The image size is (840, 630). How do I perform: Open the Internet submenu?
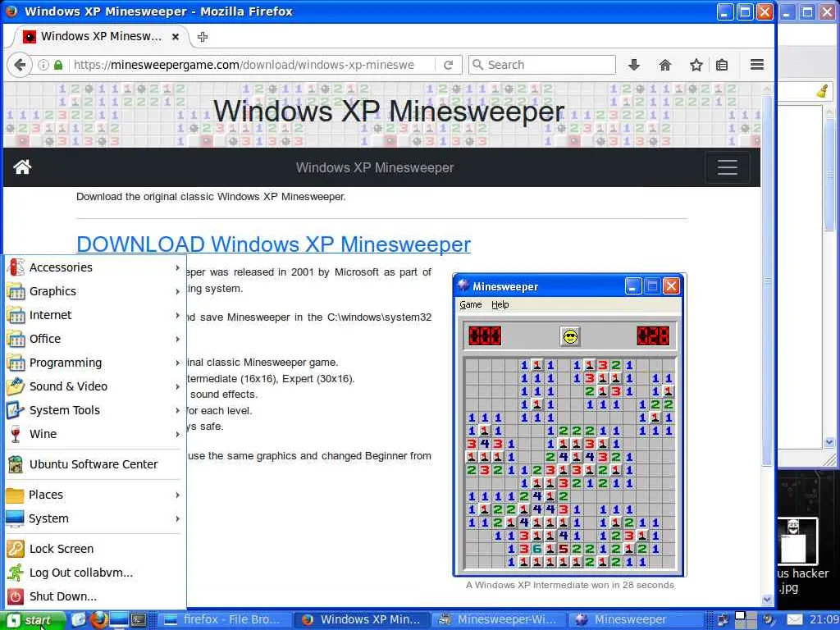pos(95,315)
